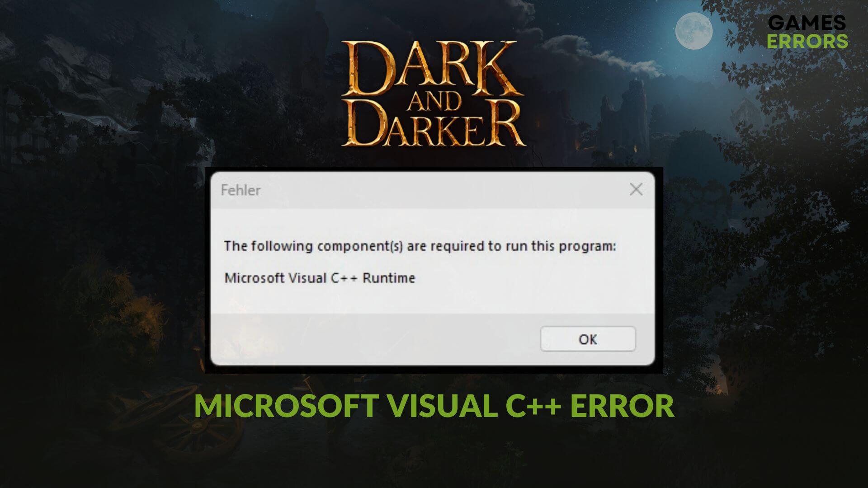Click the Games Errors logo
Screen dimensions: 868x488
point(807,32)
